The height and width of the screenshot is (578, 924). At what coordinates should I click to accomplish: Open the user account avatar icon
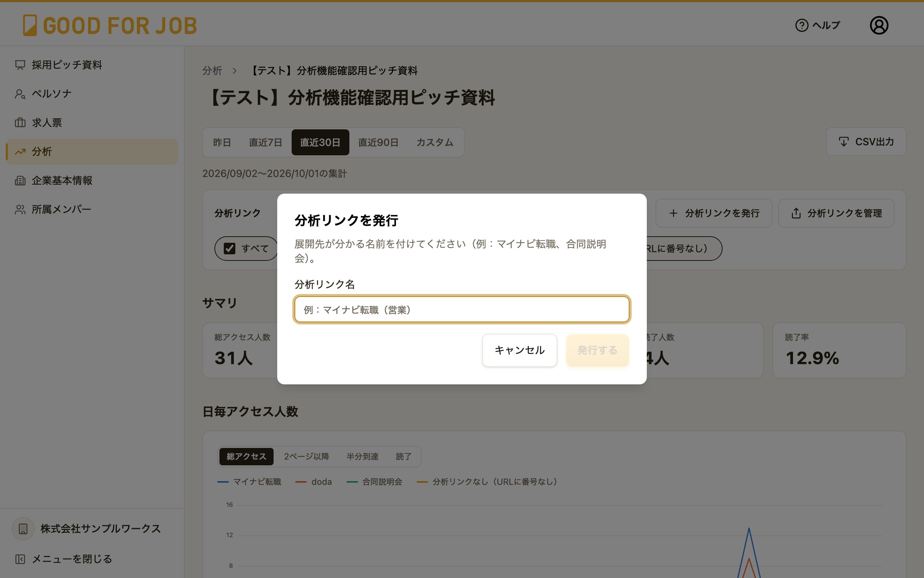879,25
